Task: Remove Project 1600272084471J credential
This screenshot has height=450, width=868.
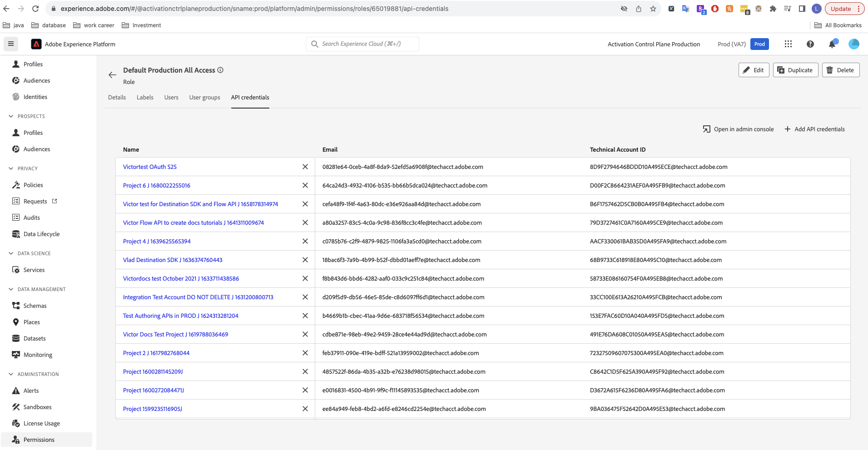Action: pos(305,390)
